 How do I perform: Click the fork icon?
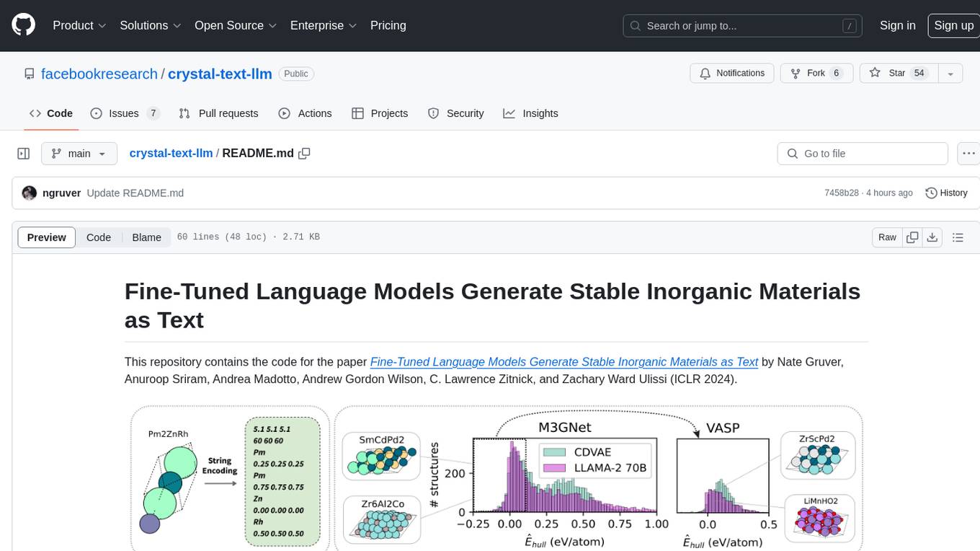coord(796,74)
